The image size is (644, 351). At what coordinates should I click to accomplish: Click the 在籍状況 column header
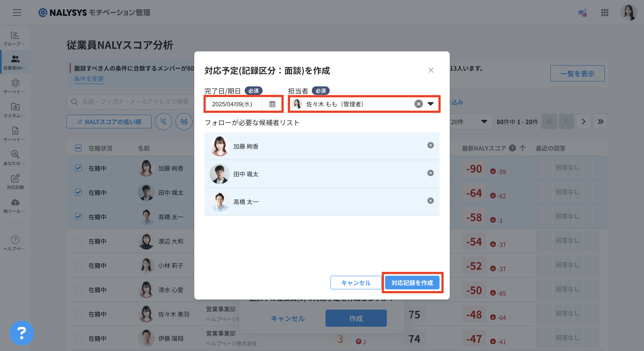click(100, 148)
